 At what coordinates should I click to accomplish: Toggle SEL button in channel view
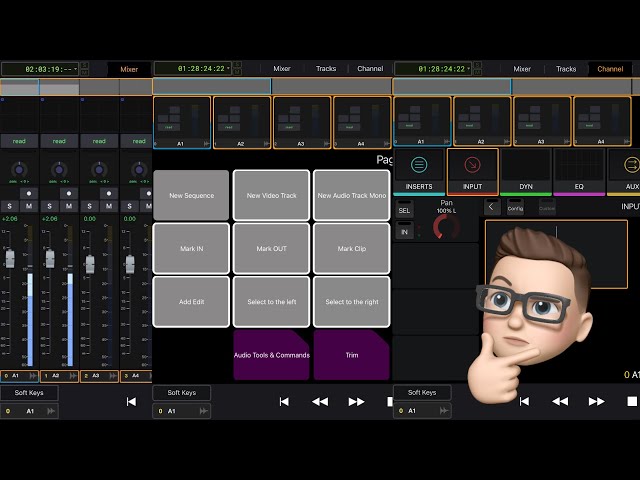[x=404, y=209]
